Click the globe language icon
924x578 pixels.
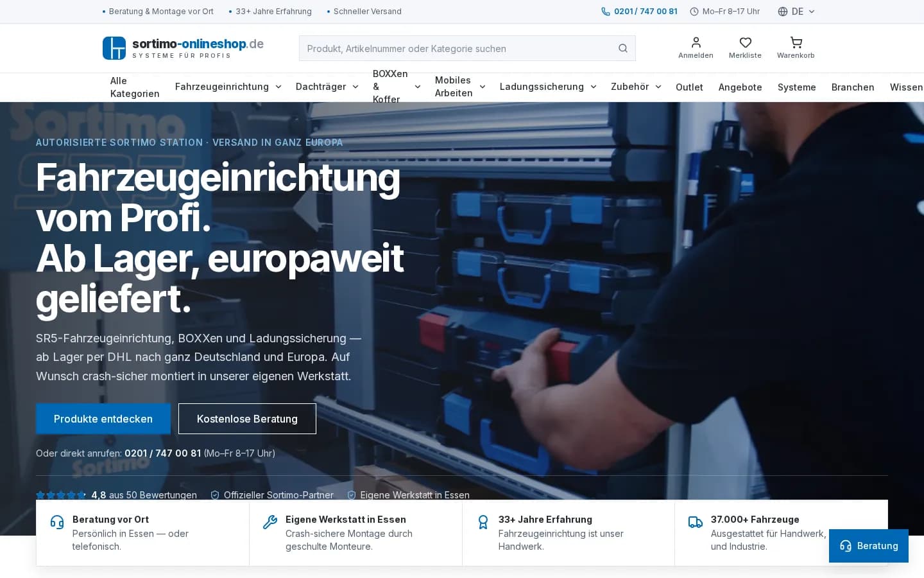click(x=782, y=12)
